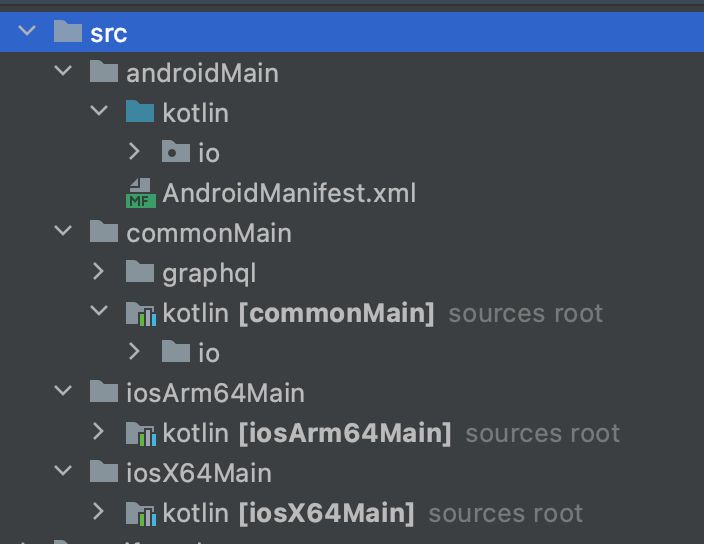Click the iosArm64Main folder icon
This screenshot has height=544, width=704.
104,391
